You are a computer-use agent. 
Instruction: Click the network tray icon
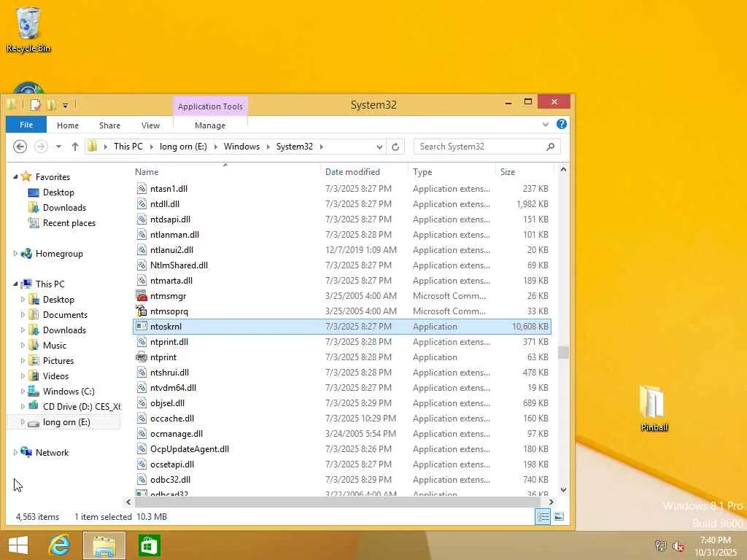pos(660,545)
